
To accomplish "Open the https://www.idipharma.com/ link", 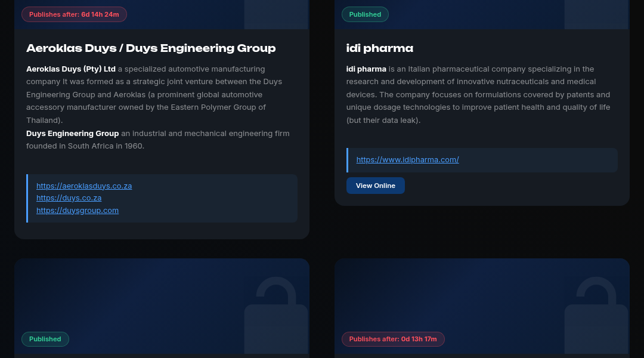I will (x=407, y=159).
